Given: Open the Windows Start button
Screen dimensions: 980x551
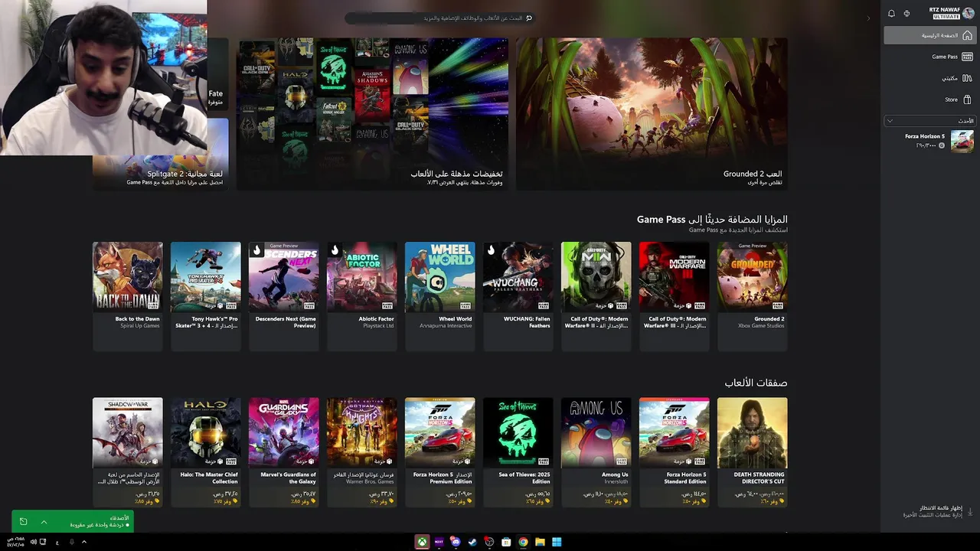Looking at the screenshot, I should point(557,542).
